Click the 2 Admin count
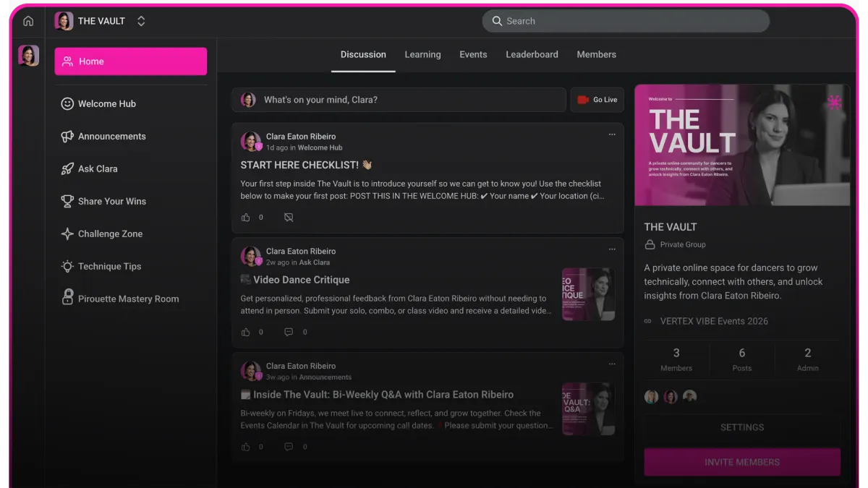This screenshot has height=488, width=868. 808,359
